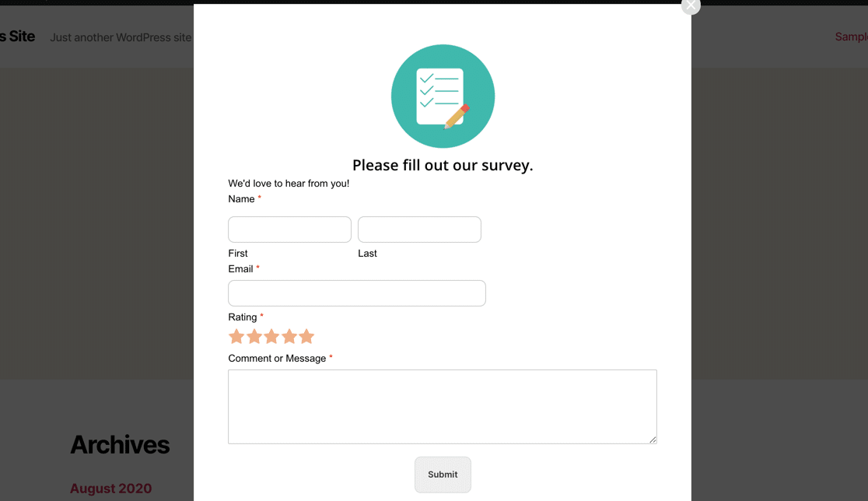Screen dimensions: 868x501
Task: Select the Email input field
Action: point(356,293)
